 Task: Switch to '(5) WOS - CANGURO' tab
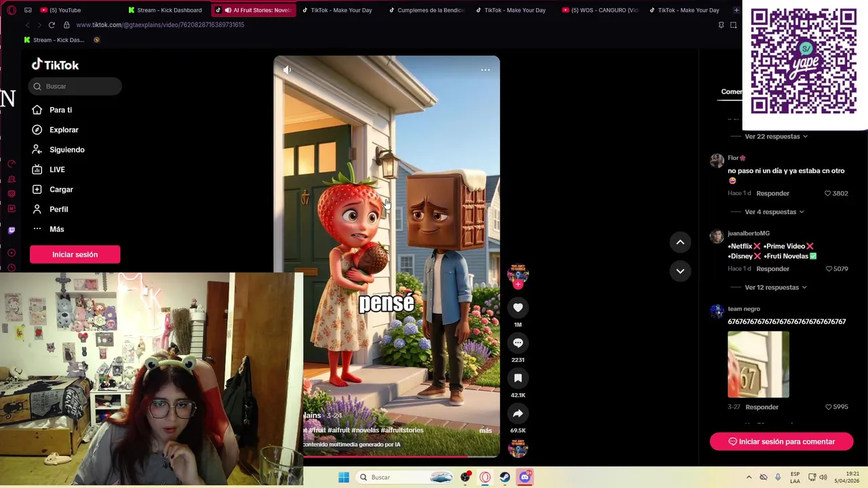601,10
